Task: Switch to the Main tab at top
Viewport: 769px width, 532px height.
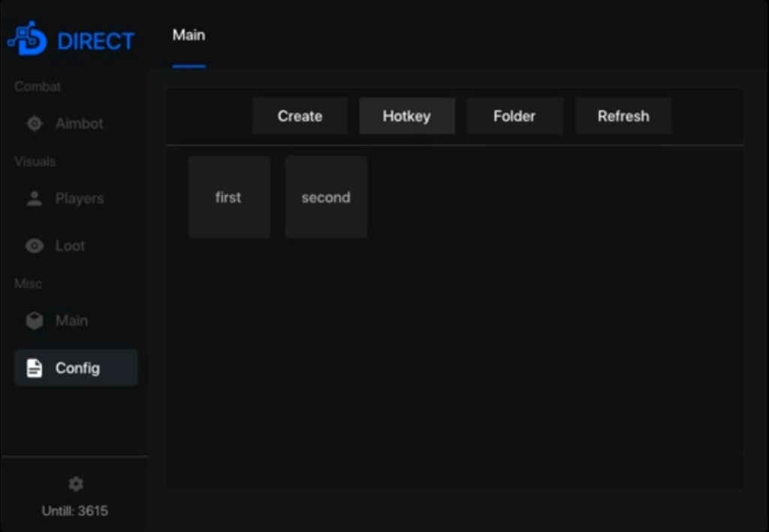Action: pos(188,35)
